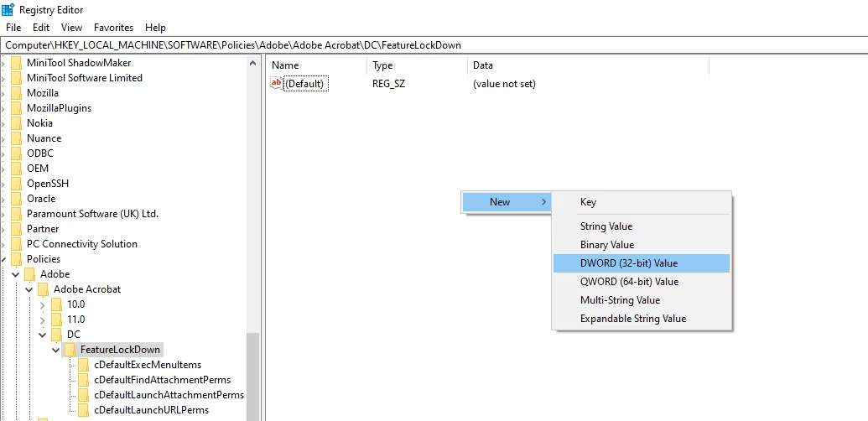Select String Value in New submenu

point(606,226)
